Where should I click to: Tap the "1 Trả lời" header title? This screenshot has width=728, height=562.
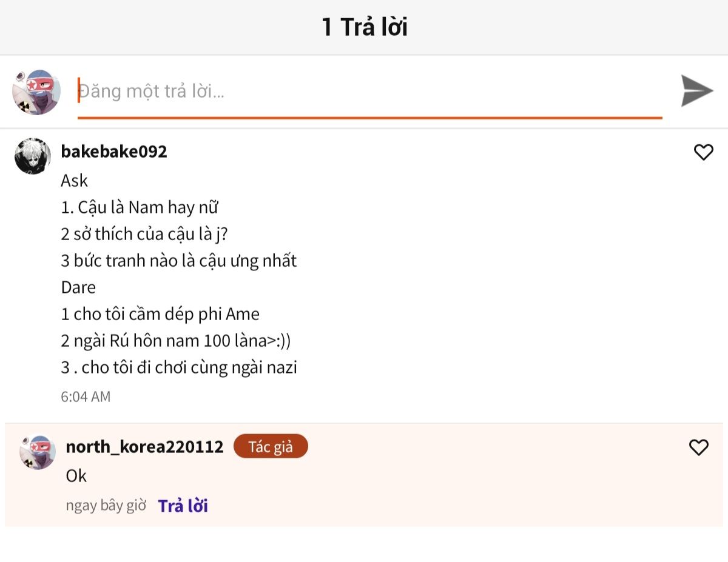coord(364,27)
